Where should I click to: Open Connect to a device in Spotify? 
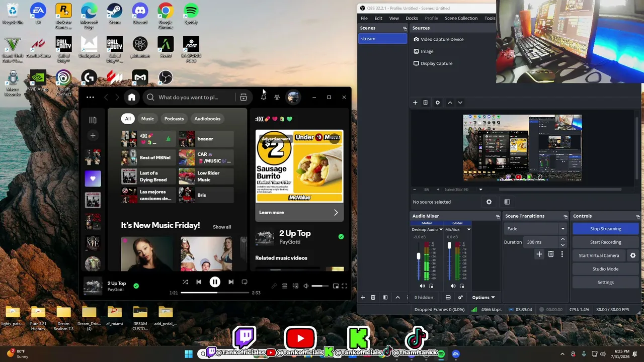pyautogui.click(x=295, y=286)
